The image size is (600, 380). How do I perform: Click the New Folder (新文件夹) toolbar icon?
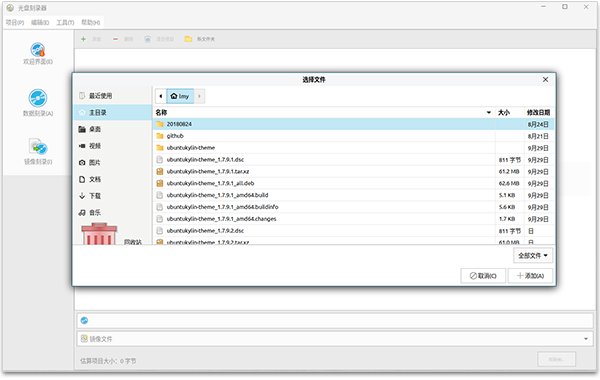pyautogui.click(x=188, y=39)
